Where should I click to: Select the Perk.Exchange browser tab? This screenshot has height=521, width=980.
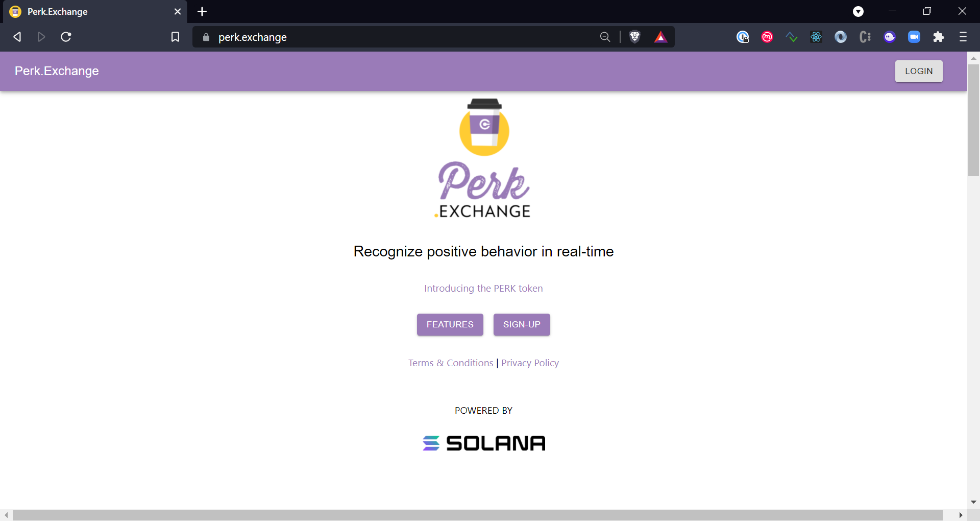94,12
